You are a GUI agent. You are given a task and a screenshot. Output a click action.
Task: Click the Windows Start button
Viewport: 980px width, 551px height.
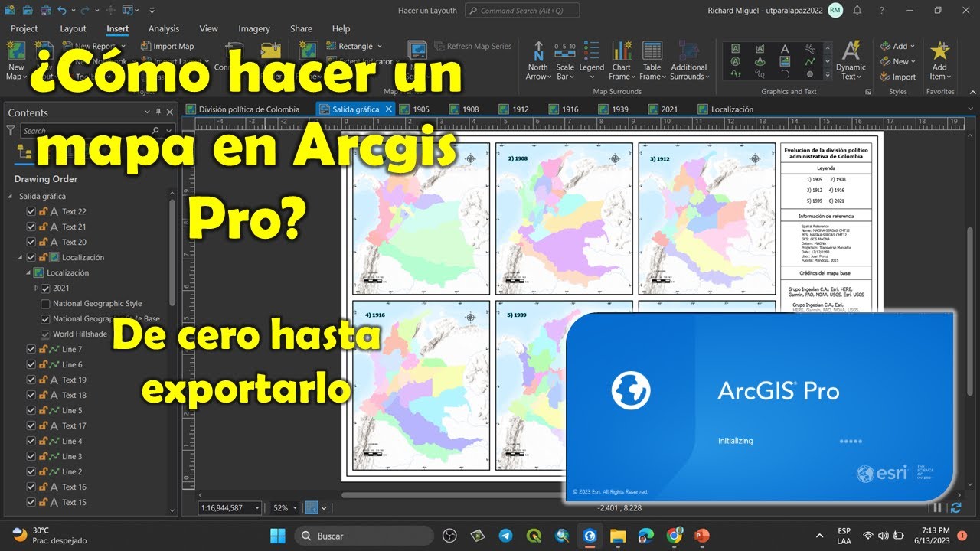tap(277, 536)
